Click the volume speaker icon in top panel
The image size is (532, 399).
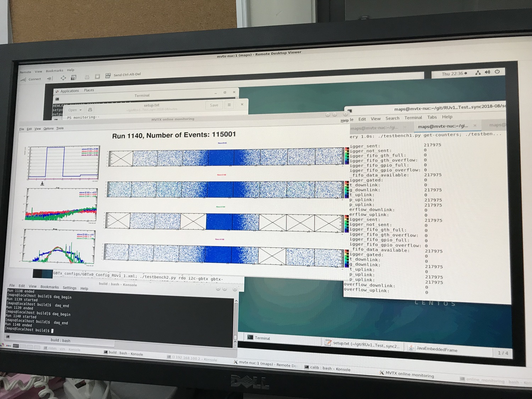(x=487, y=72)
